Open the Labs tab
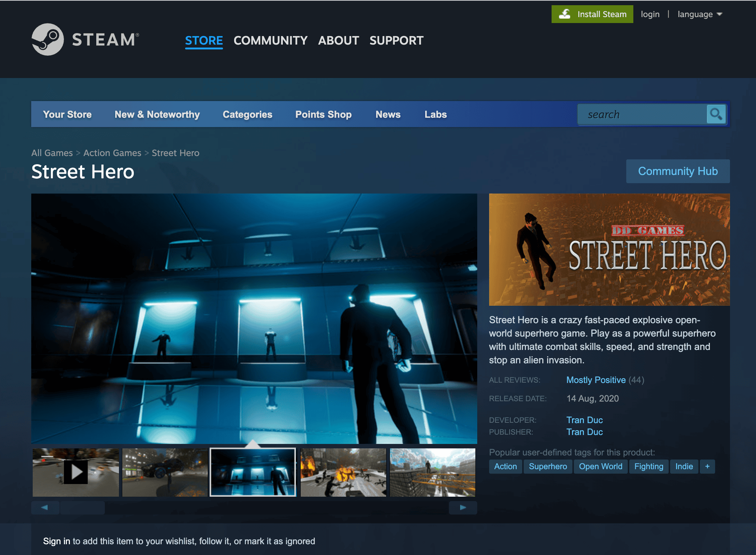 pyautogui.click(x=436, y=114)
